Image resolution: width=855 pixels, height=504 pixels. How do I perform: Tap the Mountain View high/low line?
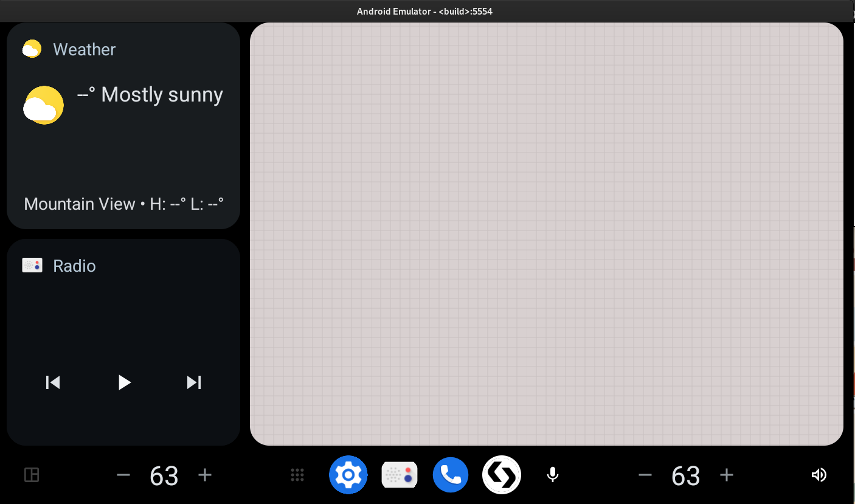pos(123,204)
